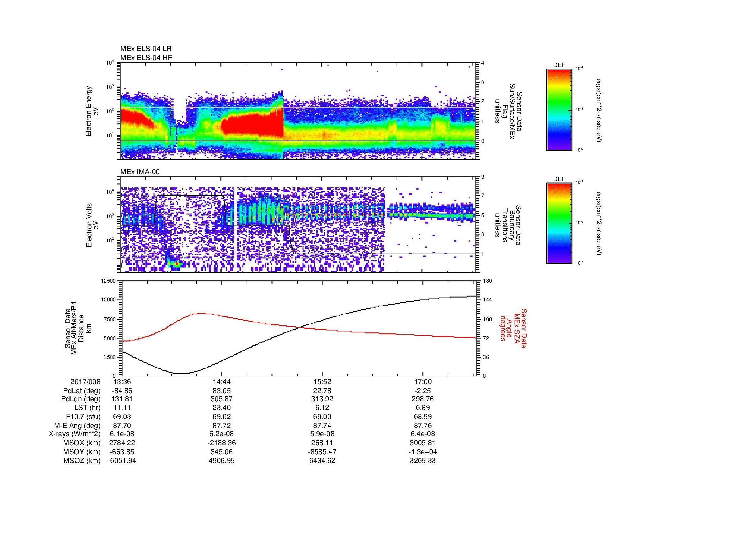Viewport: 756px width, 534px height.
Task: Click the 'MEx Alt/Mars/Pd Distance km' axis label
Action: [78, 328]
